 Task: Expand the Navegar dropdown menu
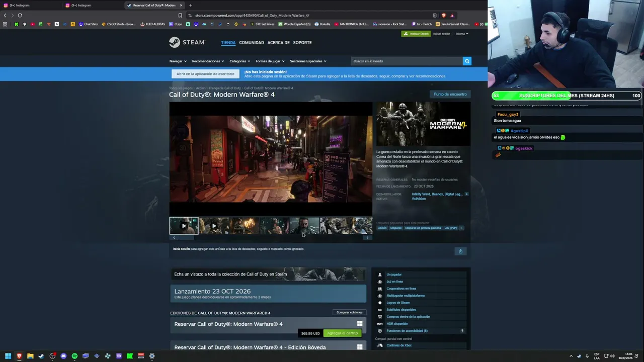(178, 61)
